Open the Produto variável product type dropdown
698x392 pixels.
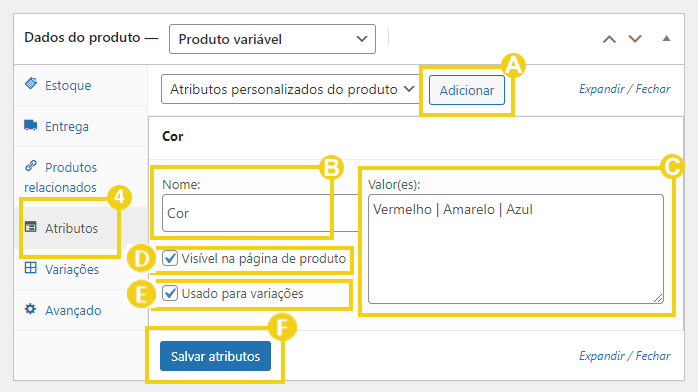tap(272, 39)
